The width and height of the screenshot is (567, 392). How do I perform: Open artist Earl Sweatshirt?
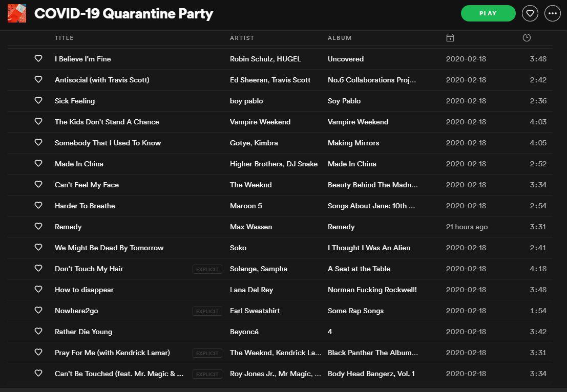255,311
